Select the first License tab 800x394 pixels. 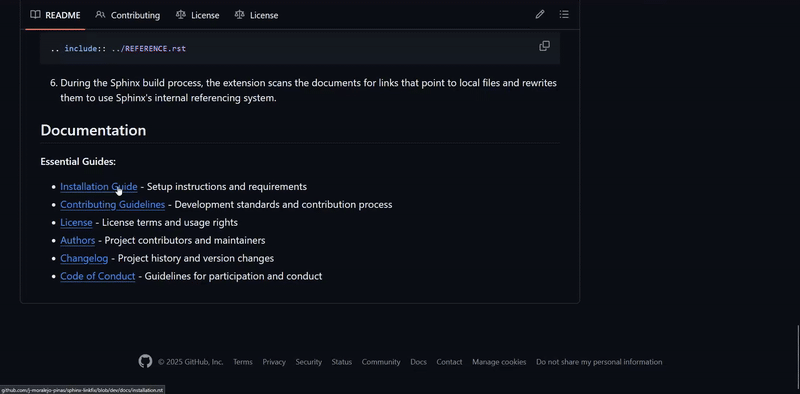[197, 15]
